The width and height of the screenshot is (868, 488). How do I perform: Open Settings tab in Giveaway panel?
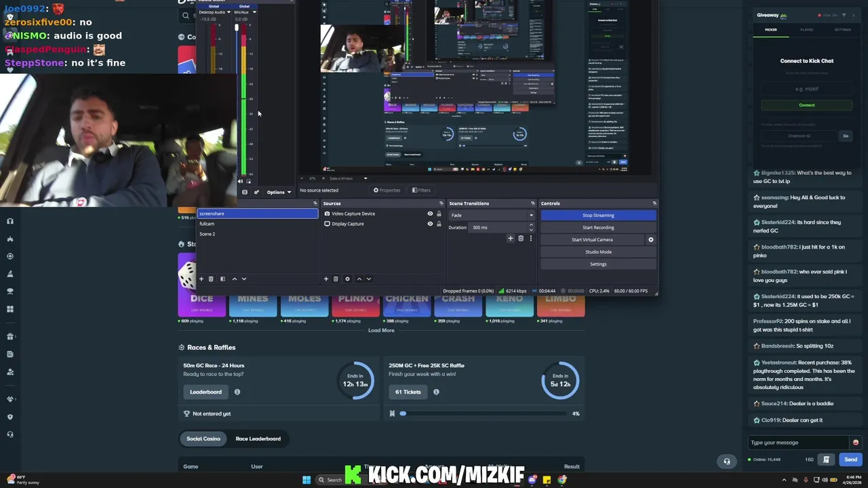point(843,30)
